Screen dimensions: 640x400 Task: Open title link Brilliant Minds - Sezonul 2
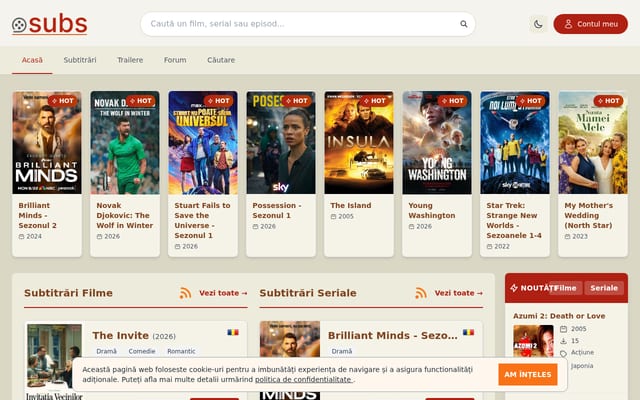tap(38, 216)
